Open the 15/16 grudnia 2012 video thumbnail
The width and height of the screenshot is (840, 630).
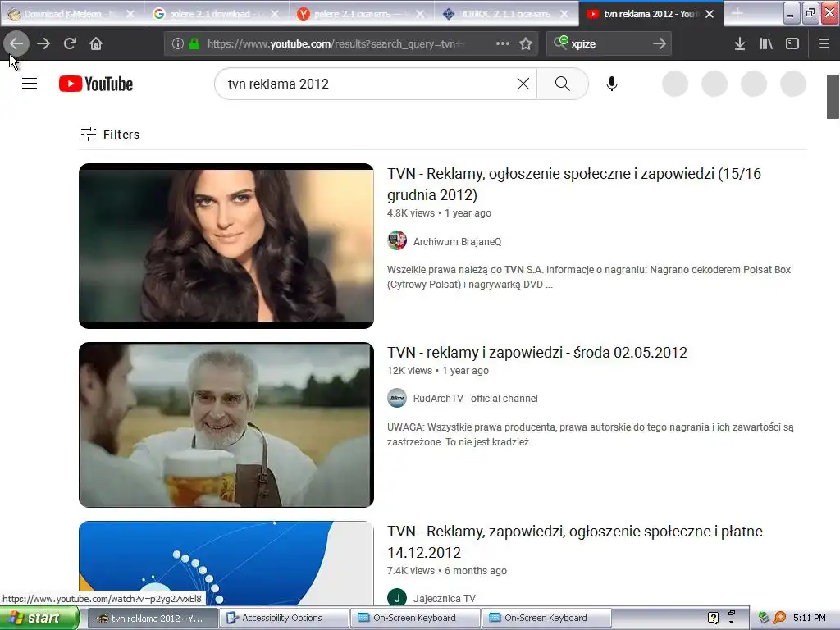[226, 246]
